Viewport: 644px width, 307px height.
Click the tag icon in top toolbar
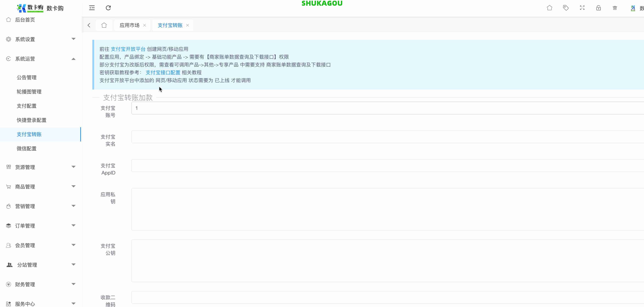pos(565,8)
